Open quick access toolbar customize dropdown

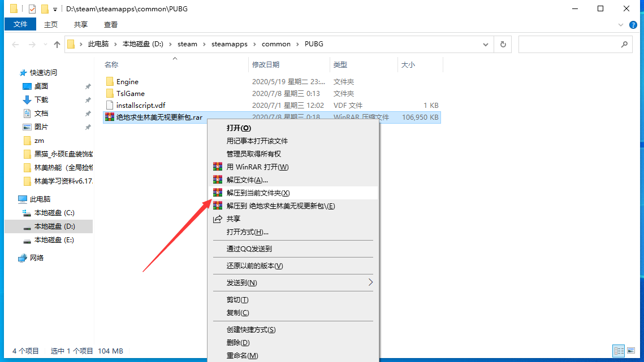(55, 9)
